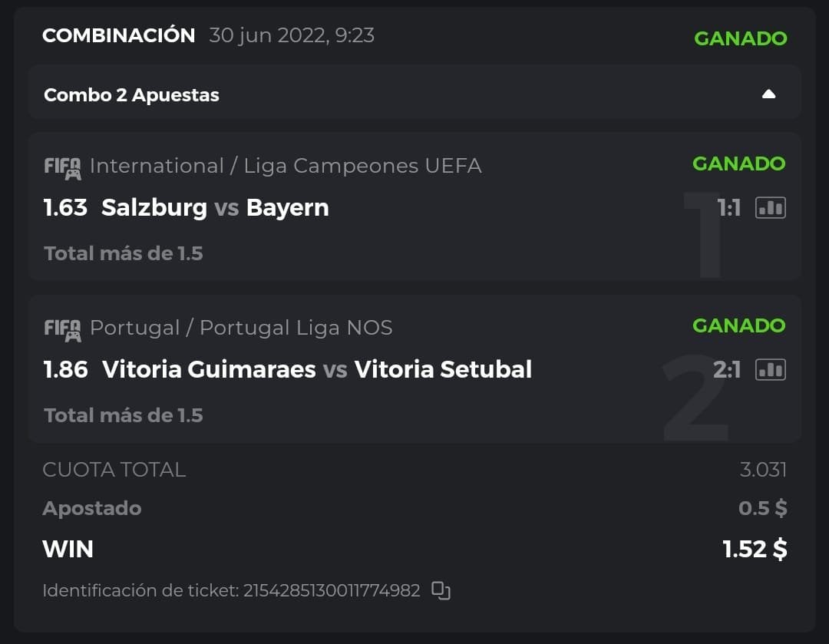
Task: Click the 1:1 final score
Action: [728, 207]
